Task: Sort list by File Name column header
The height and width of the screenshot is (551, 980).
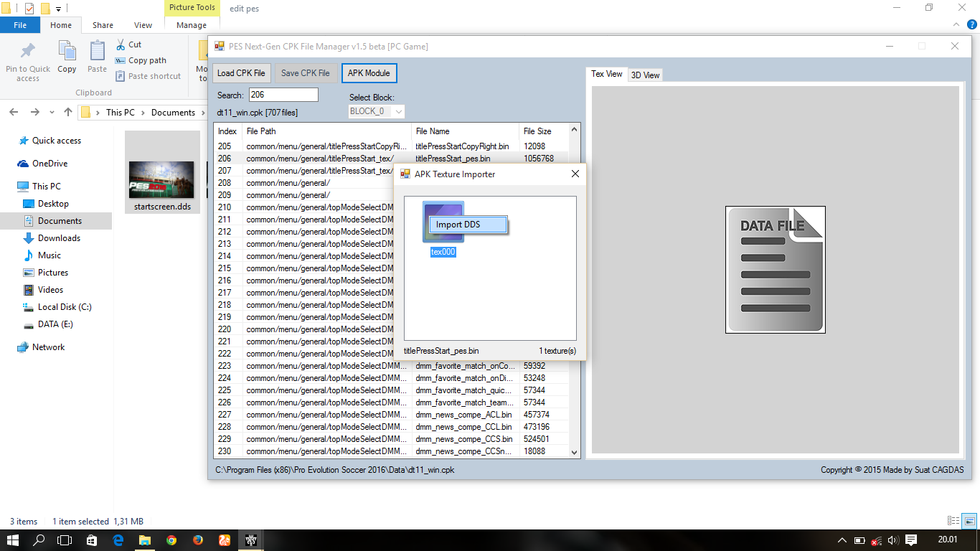Action: (x=466, y=131)
